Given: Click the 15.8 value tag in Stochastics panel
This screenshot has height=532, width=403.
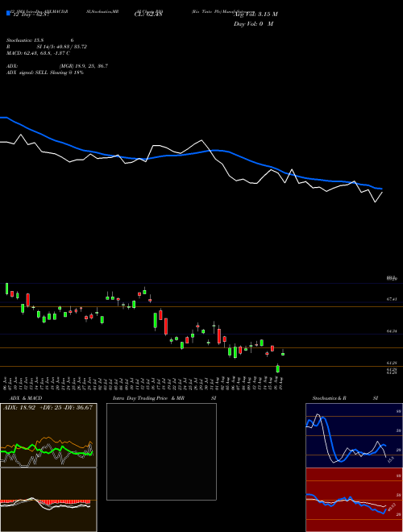Looking at the screenshot, I should click(x=390, y=460).
